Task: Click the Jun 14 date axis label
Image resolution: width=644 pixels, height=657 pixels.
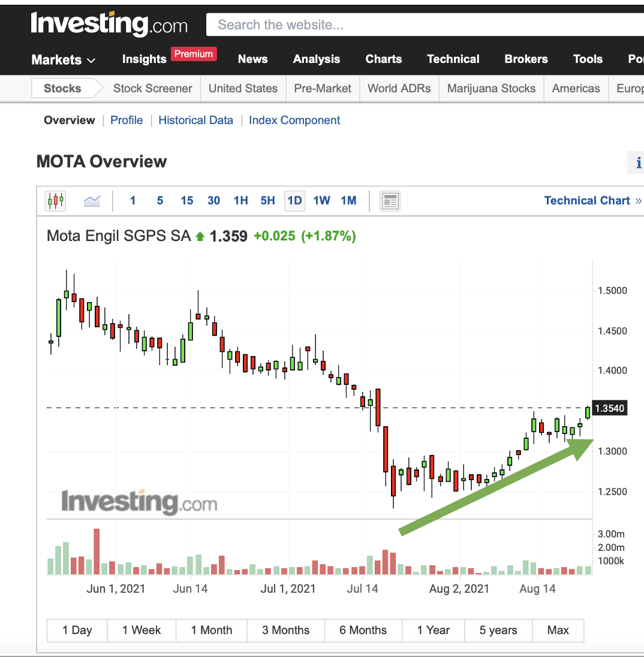Action: click(190, 589)
